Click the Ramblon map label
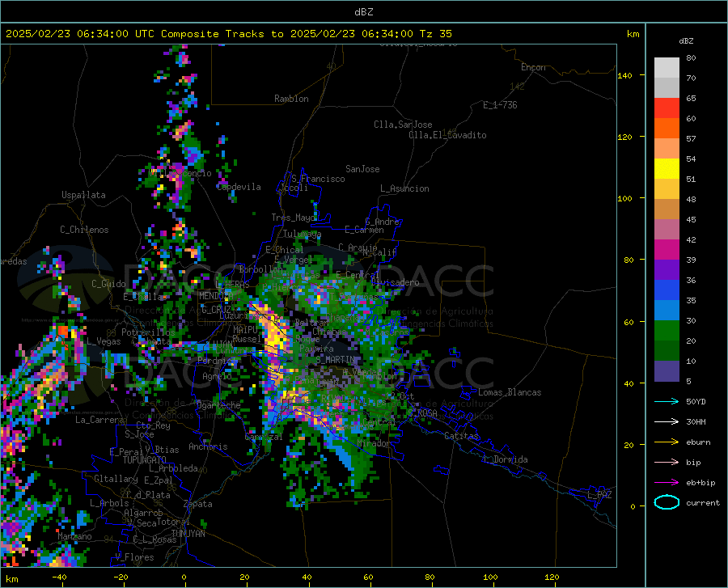Image resolution: width=728 pixels, height=588 pixels. tap(291, 99)
